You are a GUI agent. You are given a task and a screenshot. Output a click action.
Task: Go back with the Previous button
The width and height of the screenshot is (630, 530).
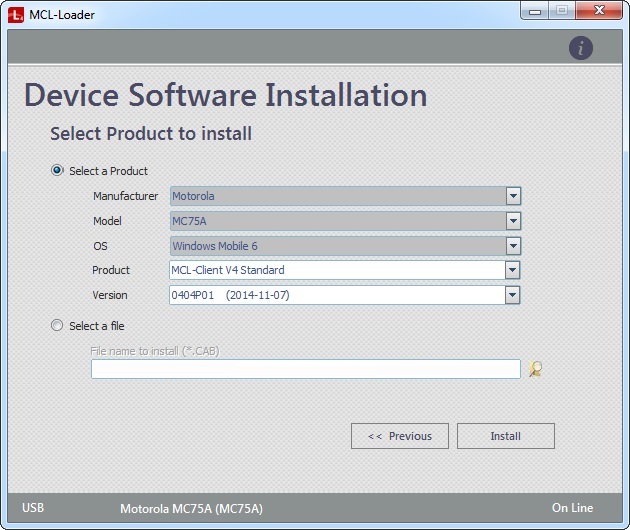click(x=400, y=436)
